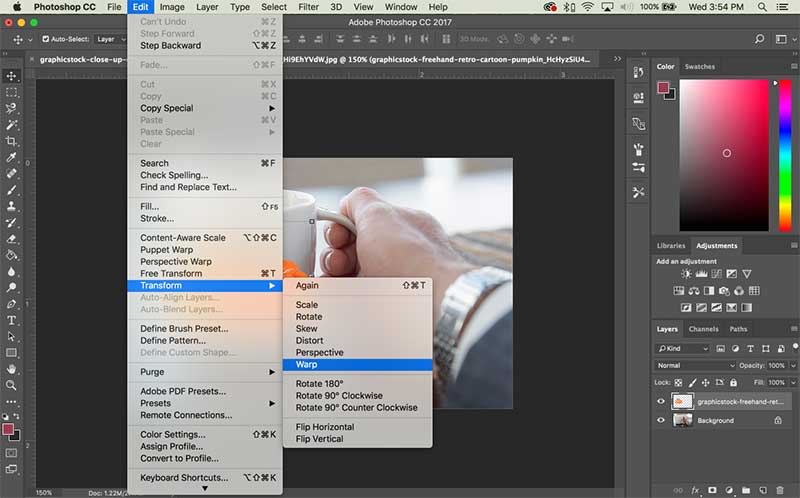Screen dimensions: 800x498
Task: Select the Eraser tool
Action: (11, 239)
